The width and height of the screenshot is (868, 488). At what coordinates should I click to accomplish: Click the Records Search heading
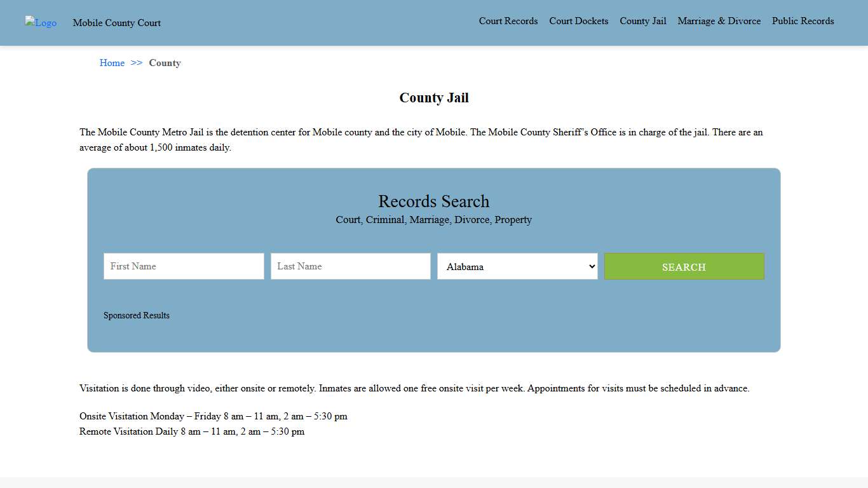434,201
